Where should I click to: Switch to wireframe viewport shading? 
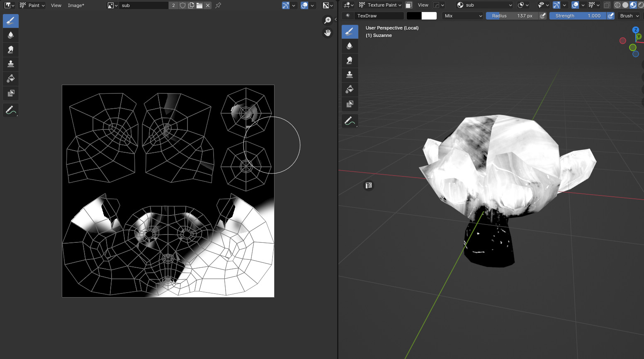pyautogui.click(x=617, y=5)
